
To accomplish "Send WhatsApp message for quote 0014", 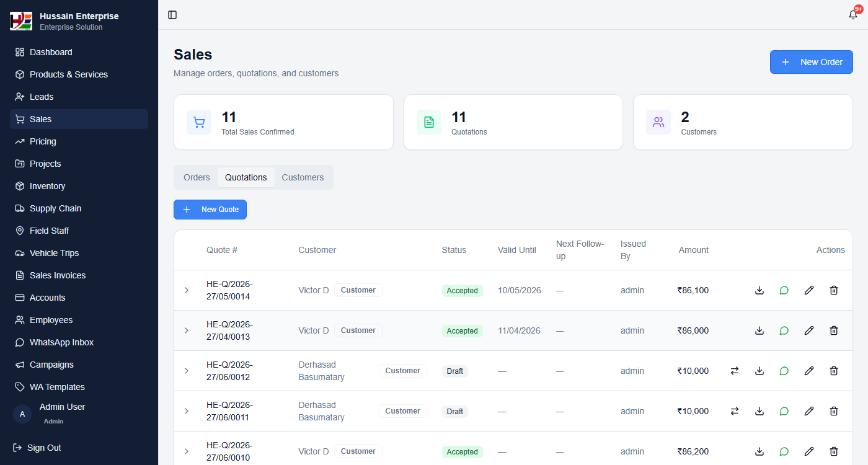I will click(x=784, y=290).
